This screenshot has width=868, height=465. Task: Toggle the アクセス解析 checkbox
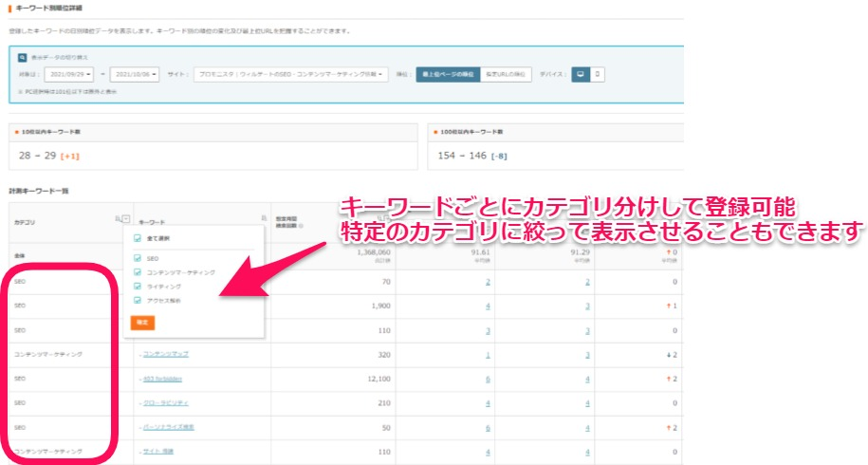tap(139, 300)
